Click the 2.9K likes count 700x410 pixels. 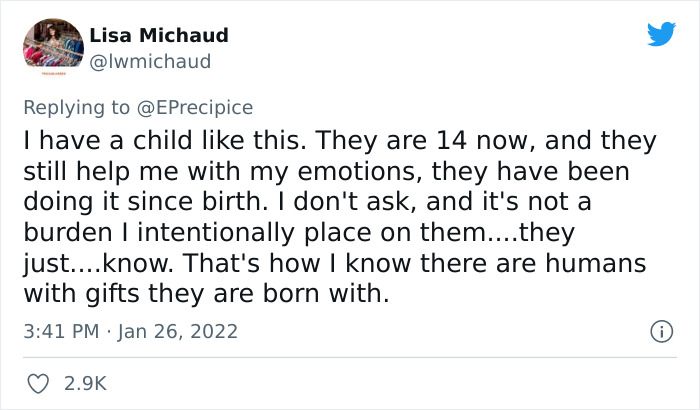(85, 382)
